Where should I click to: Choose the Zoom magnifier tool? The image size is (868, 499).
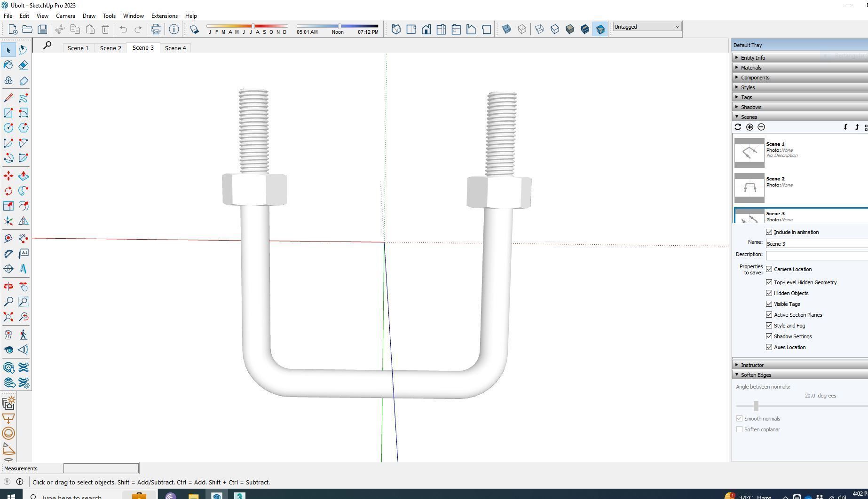[x=8, y=302]
